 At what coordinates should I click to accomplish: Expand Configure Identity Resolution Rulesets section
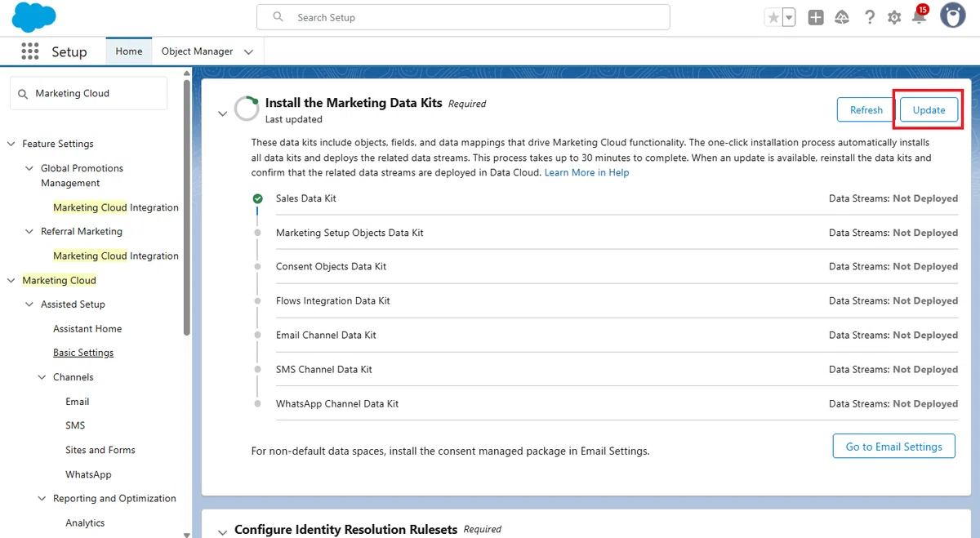pos(222,532)
